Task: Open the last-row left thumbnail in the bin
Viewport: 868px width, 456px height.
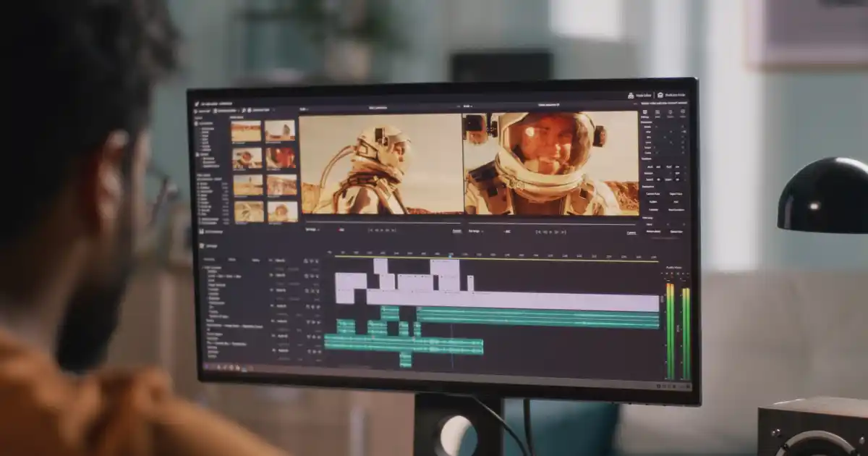Action: [249, 211]
